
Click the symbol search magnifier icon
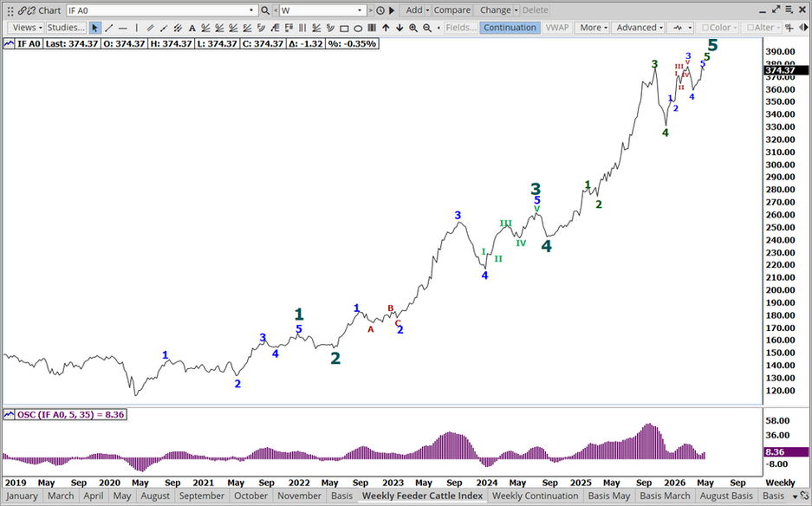265,10
